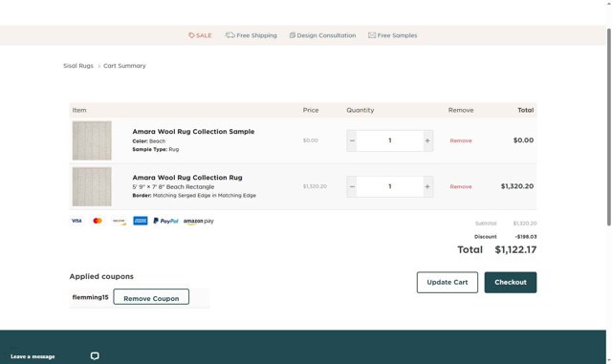This screenshot has height=364, width=612.
Task: Click the Price column header
Action: click(311, 110)
